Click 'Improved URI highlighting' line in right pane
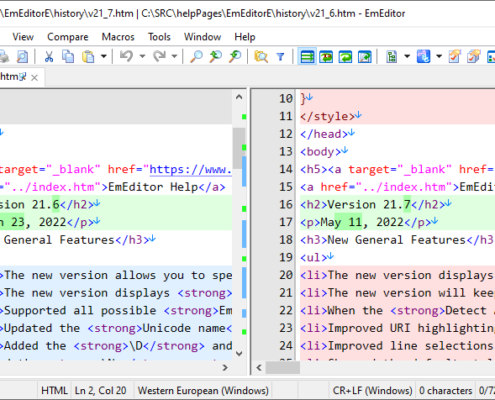This screenshot has height=400, width=495. [397, 328]
